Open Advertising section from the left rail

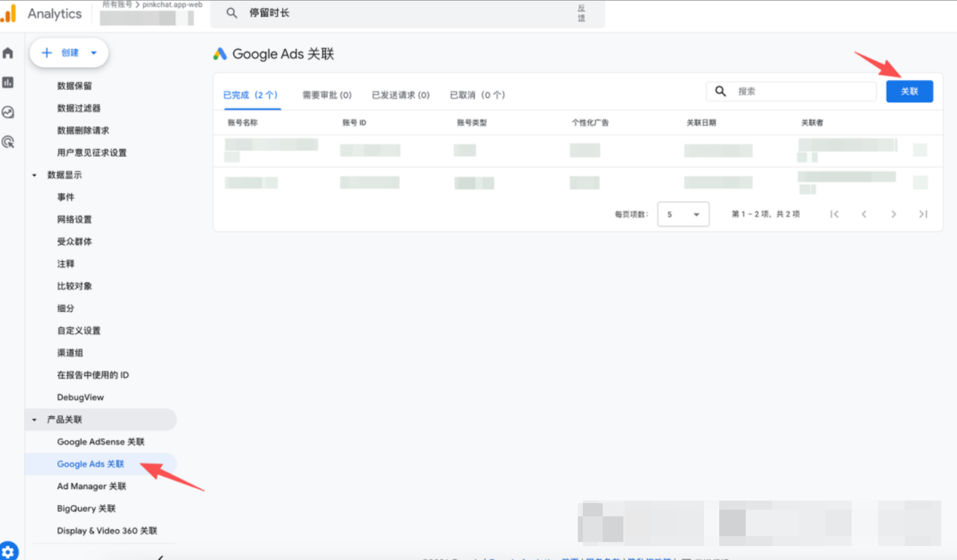[8, 142]
